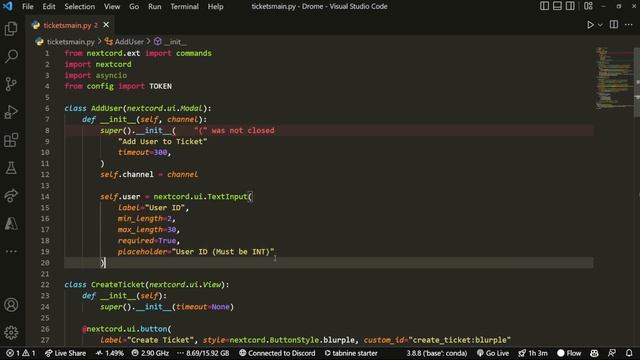Open errors and warnings in status bar
Image resolution: width=640 pixels, height=360 pixels.
point(21,353)
